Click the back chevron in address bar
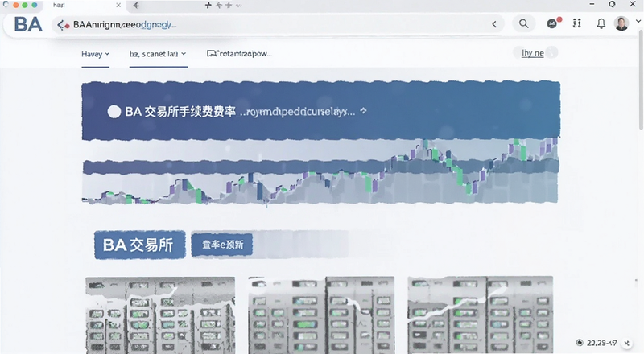This screenshot has width=644, height=354. 494,24
